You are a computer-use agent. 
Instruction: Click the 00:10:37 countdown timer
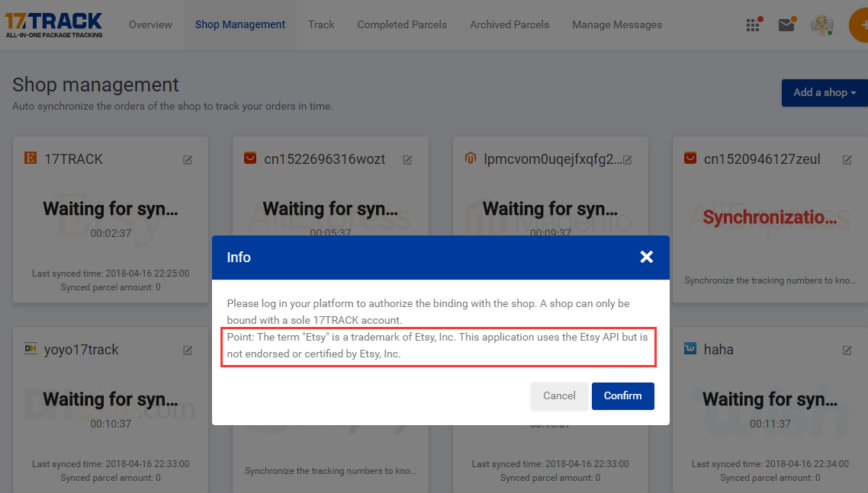click(111, 424)
